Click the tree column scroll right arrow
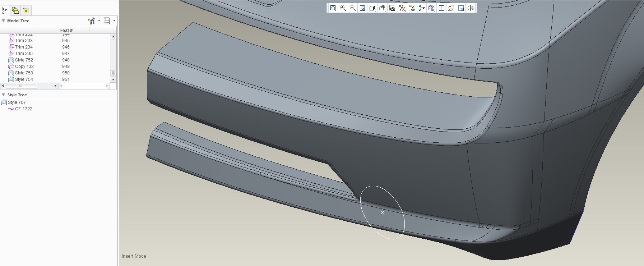 coord(55,86)
